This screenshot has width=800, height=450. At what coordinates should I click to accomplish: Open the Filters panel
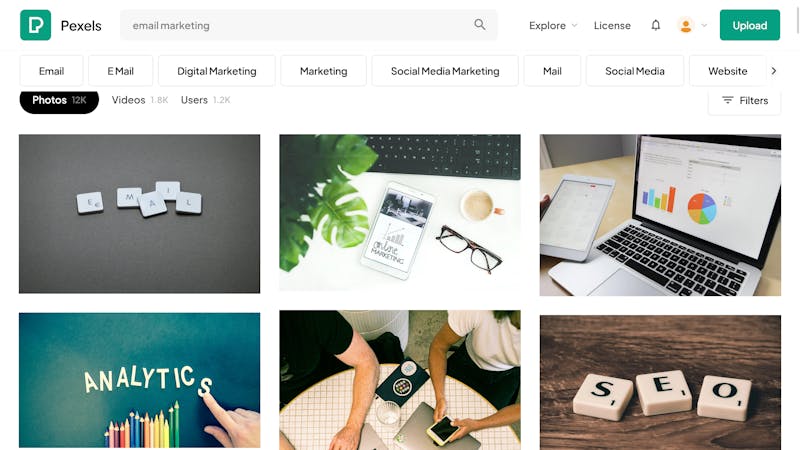[745, 101]
